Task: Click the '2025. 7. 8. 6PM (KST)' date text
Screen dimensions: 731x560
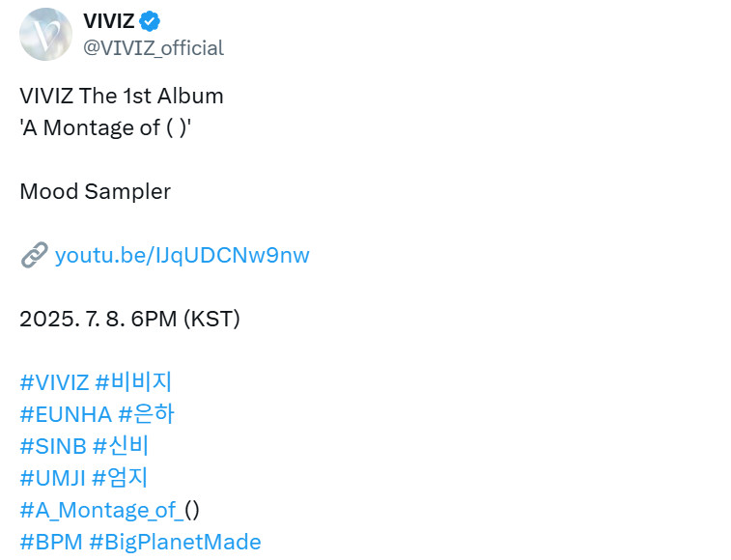Action: [129, 319]
